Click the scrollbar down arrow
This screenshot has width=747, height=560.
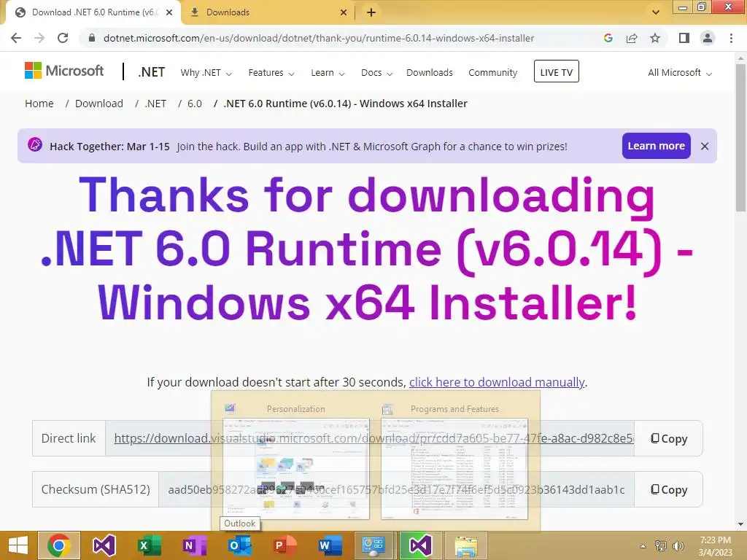pos(740,524)
